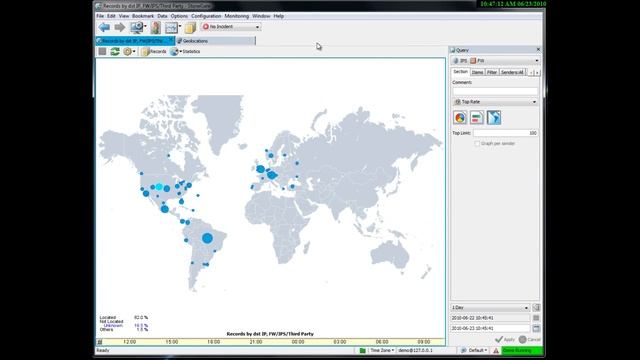Screen dimensions: 640x360
Task: Expand the gear icon's dropdown arrow
Action: [134, 51]
